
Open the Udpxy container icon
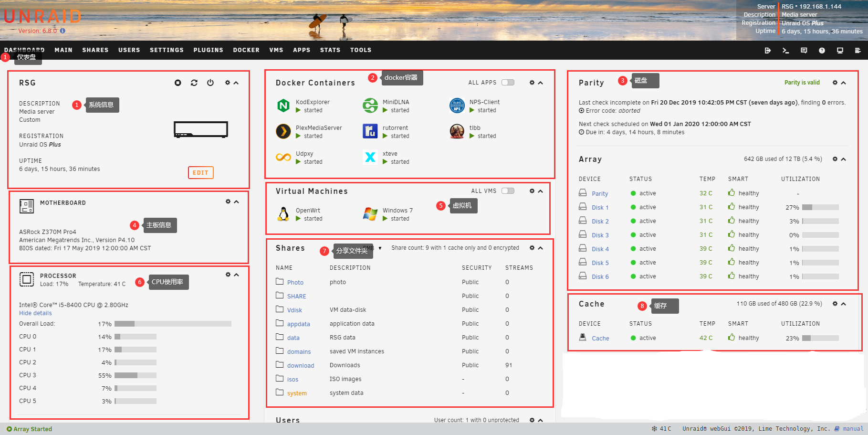point(283,157)
